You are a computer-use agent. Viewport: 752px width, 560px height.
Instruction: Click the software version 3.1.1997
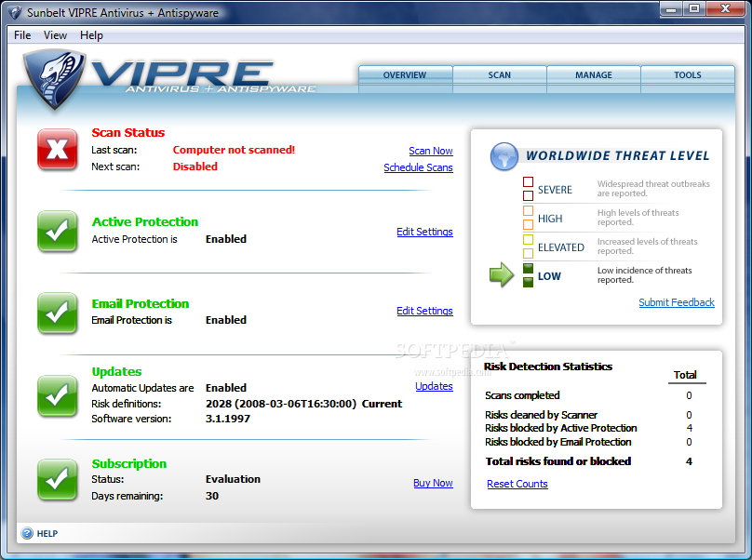(x=228, y=419)
